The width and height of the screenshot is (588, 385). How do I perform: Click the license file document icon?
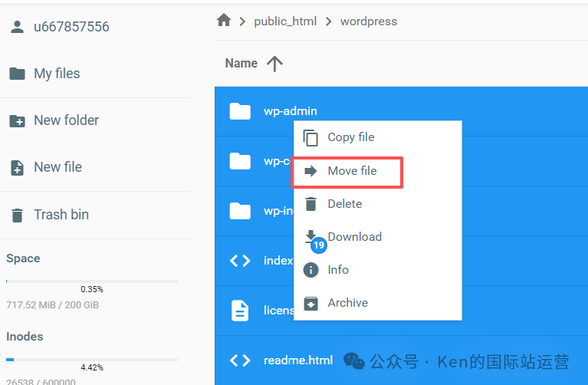pyautogui.click(x=240, y=311)
